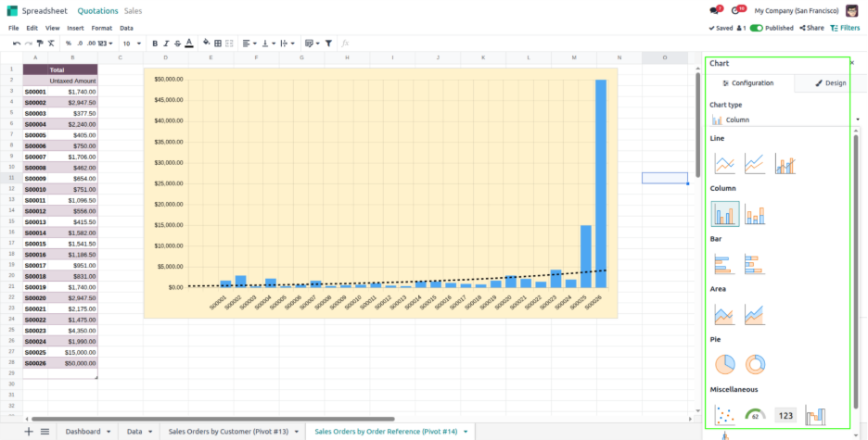Select the Waterfall chart type

815,415
